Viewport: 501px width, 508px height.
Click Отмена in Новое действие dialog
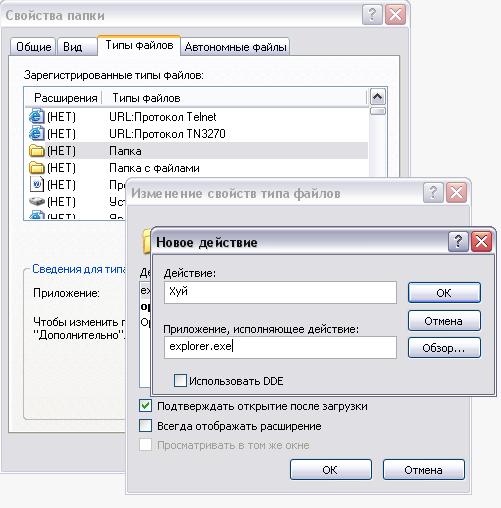coord(444,321)
